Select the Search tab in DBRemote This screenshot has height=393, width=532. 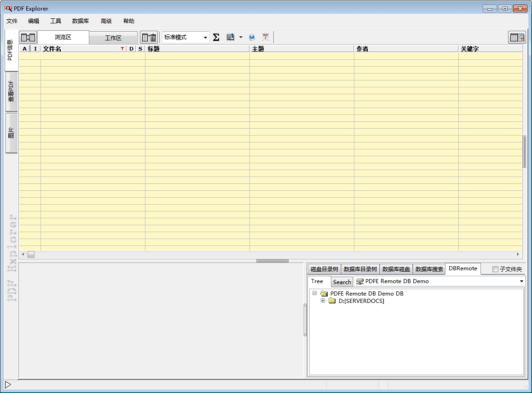pos(342,282)
